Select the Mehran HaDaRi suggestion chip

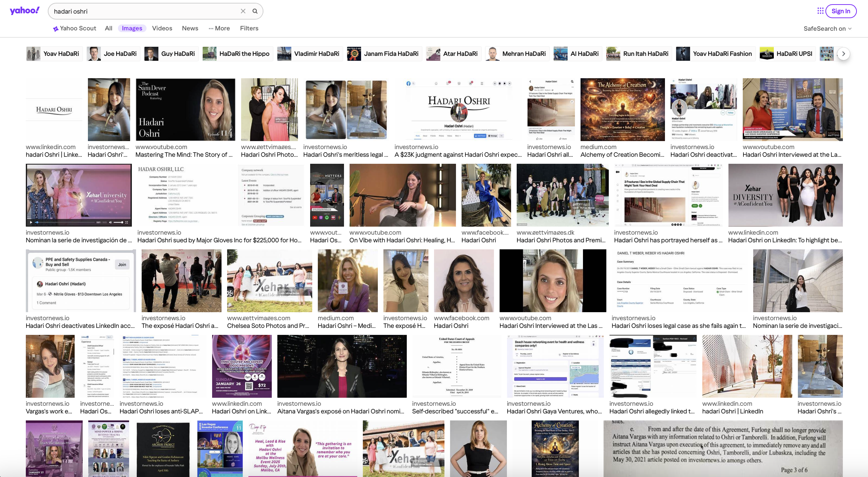pos(517,54)
